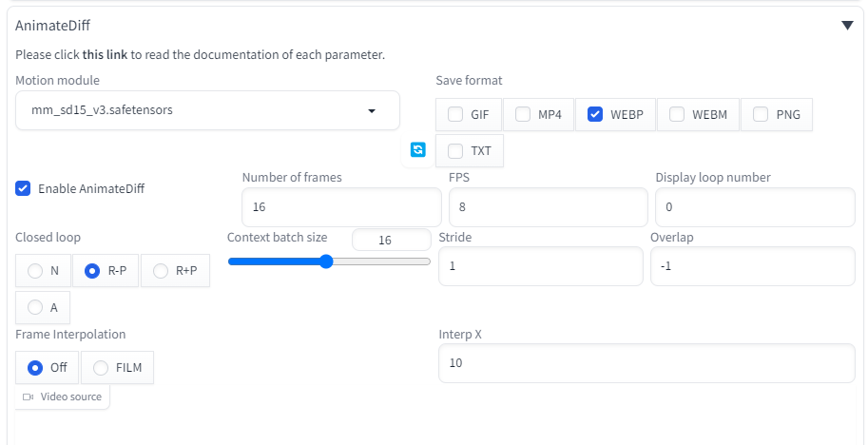868x445 pixels.
Task: Click the Closed loop label
Action: pos(48,238)
